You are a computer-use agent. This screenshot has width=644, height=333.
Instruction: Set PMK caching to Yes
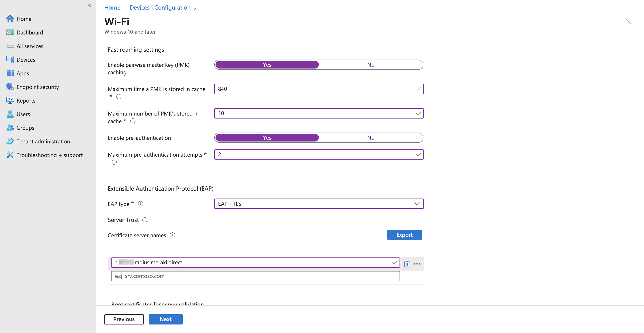[267, 65]
